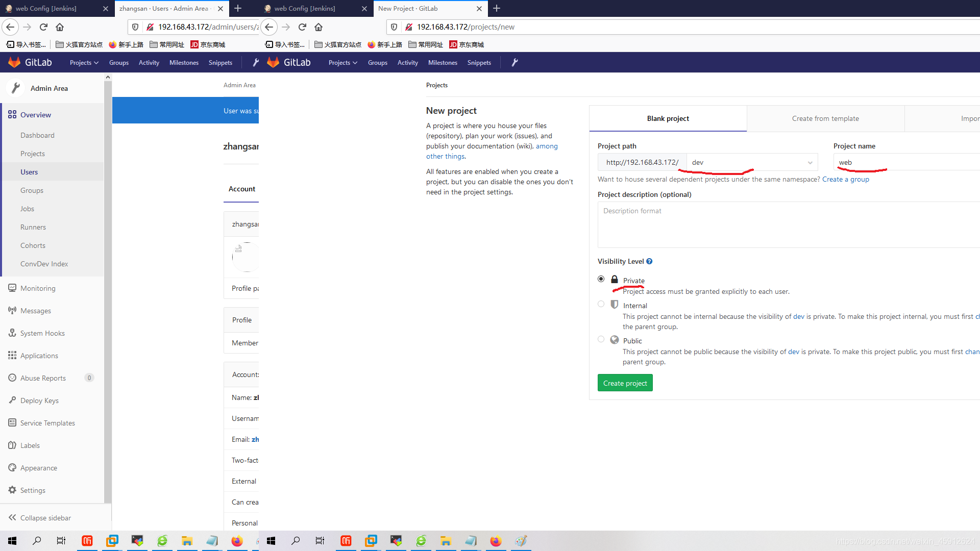
Task: Click the Groups icon in left sidebar
Action: 32,190
